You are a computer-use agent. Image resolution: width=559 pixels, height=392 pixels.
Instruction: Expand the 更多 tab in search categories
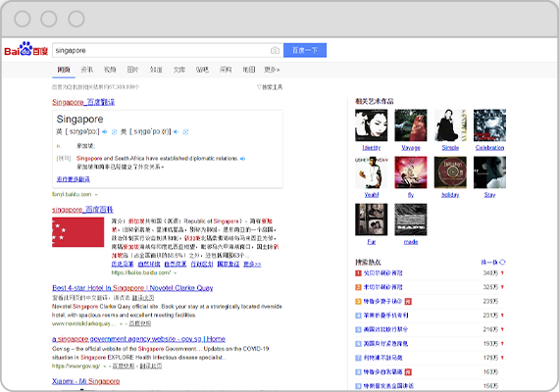pyautogui.click(x=272, y=70)
